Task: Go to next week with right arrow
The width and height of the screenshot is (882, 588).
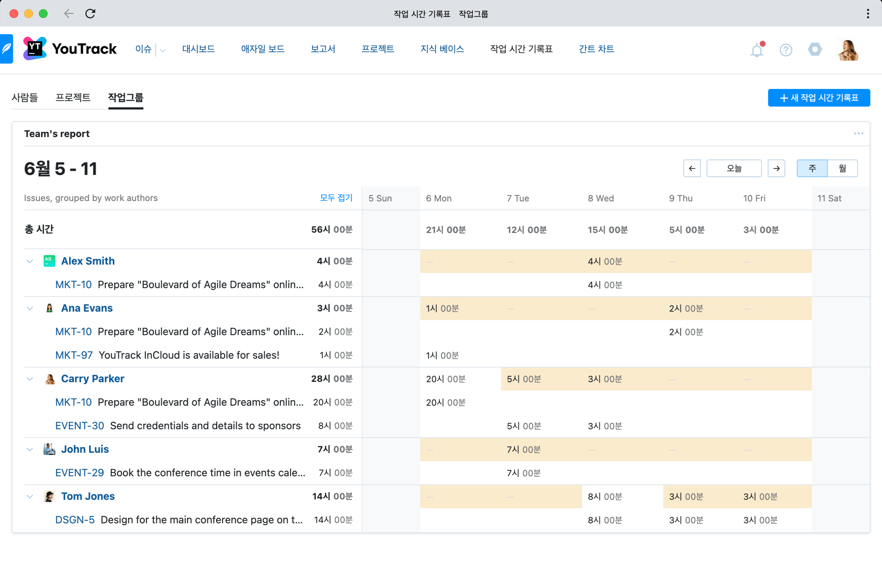Action: [776, 168]
